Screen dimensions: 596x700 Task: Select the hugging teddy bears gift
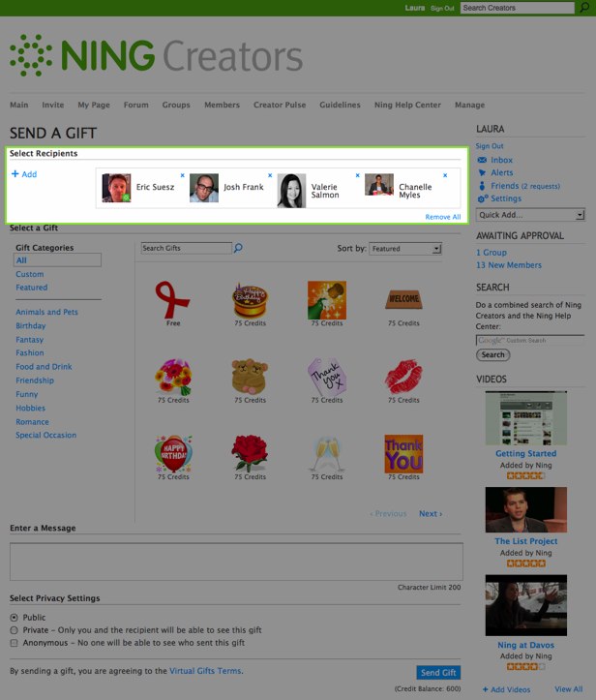click(x=250, y=377)
